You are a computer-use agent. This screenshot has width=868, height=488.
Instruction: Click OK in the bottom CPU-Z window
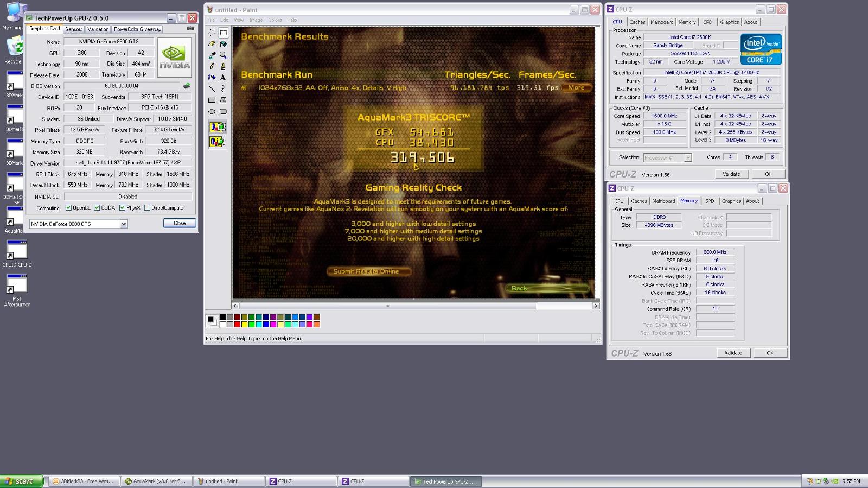point(770,353)
